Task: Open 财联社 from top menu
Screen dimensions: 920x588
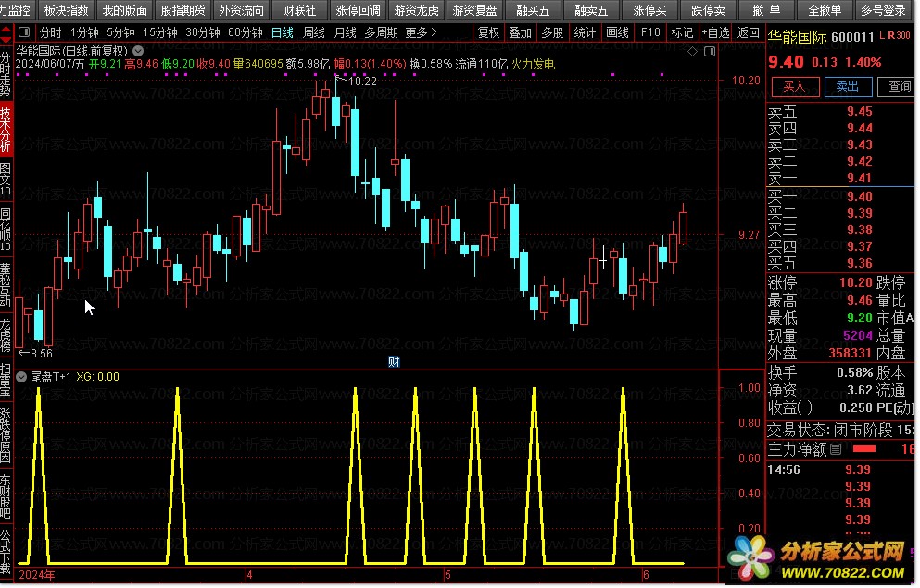Action: (299, 10)
